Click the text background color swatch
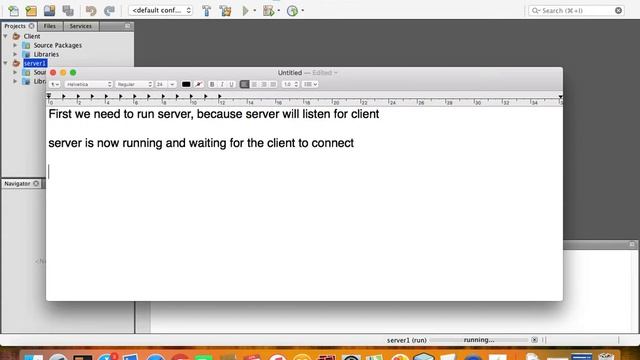 tap(199, 84)
